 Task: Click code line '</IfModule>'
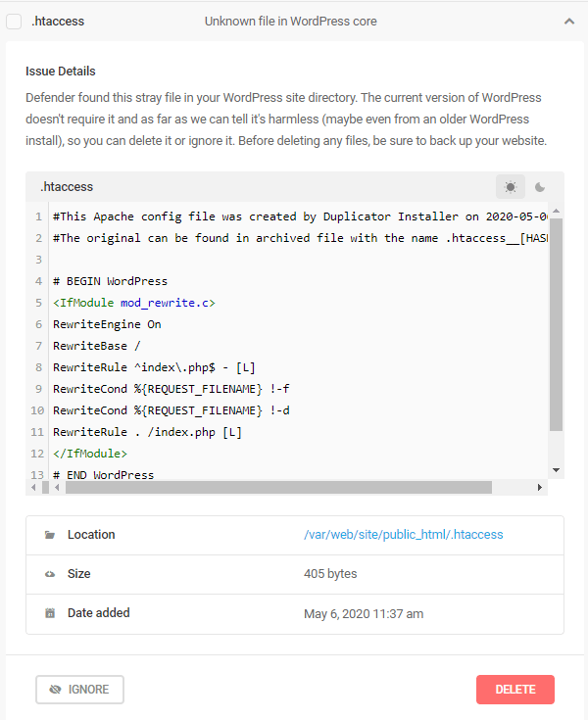tap(90, 454)
